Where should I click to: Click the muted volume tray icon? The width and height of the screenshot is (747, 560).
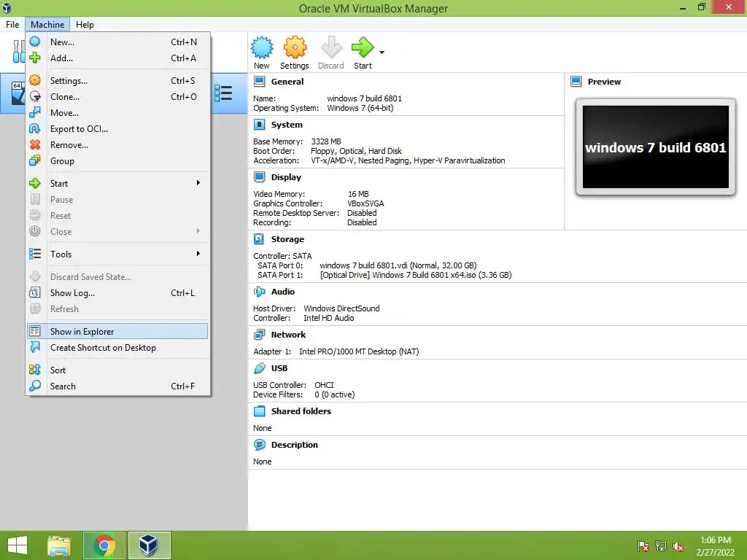pos(678,546)
